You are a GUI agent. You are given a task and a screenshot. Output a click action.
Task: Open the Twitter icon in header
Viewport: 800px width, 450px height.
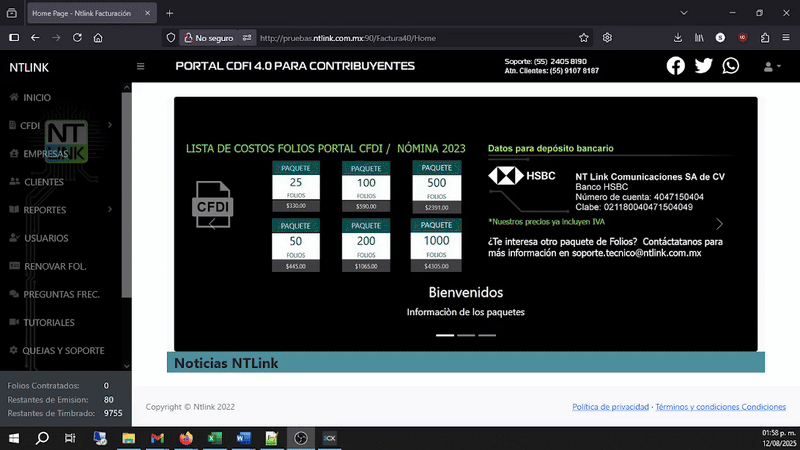(703, 66)
